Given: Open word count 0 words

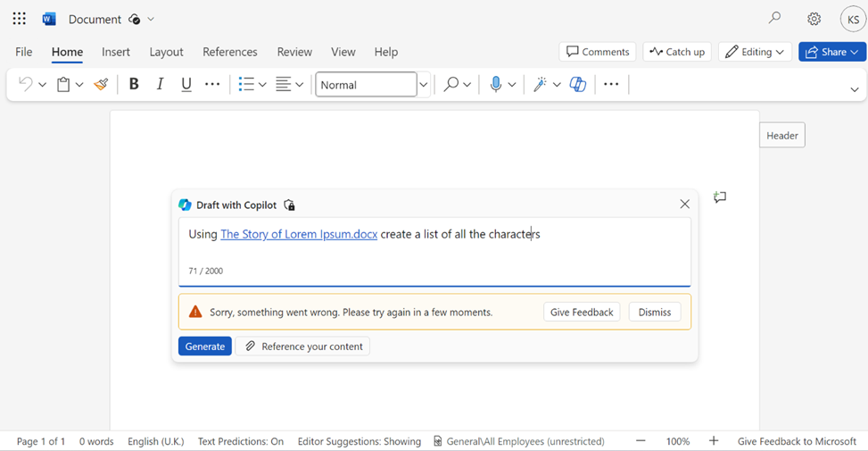Looking at the screenshot, I should [x=96, y=441].
